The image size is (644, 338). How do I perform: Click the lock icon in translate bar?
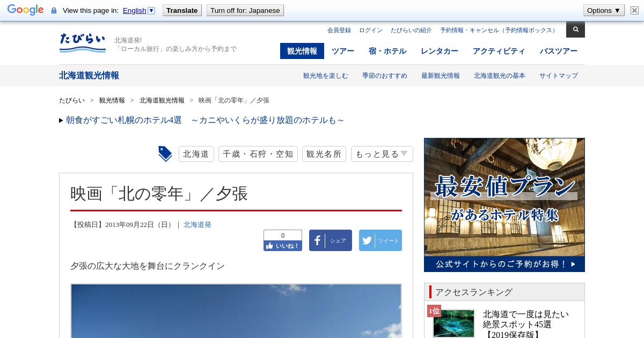tap(54, 11)
